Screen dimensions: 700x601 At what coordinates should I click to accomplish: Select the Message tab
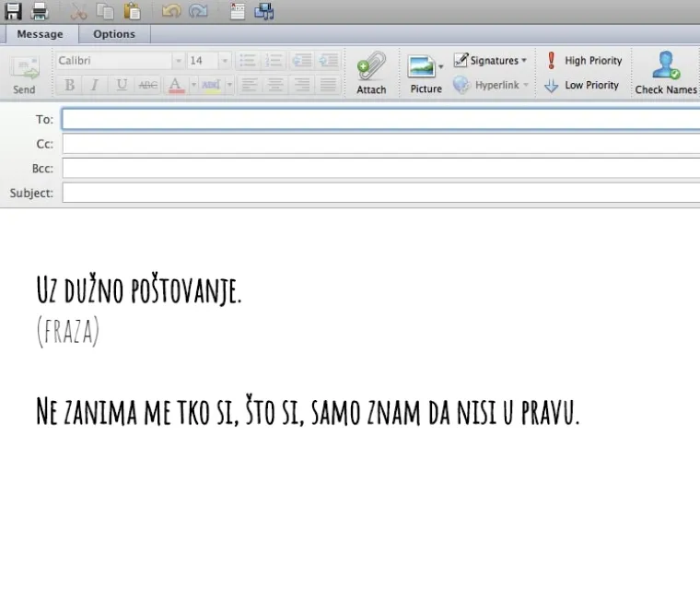point(41,34)
